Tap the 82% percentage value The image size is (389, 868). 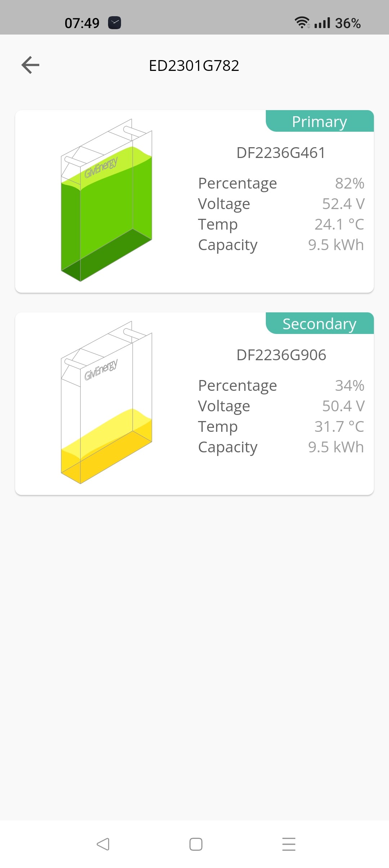(349, 184)
